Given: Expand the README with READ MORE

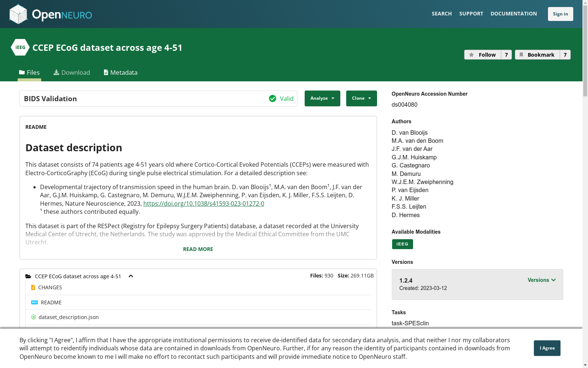Looking at the screenshot, I should point(198,249).
